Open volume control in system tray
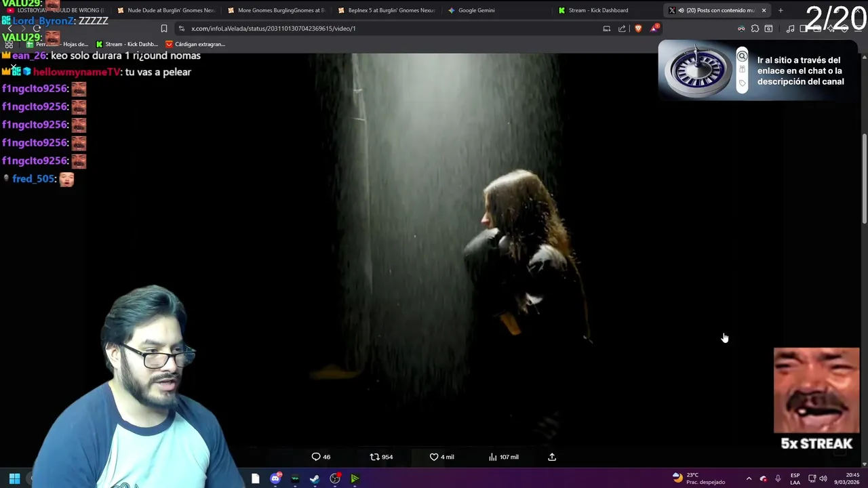Viewport: 868px width, 488px height. [x=823, y=479]
